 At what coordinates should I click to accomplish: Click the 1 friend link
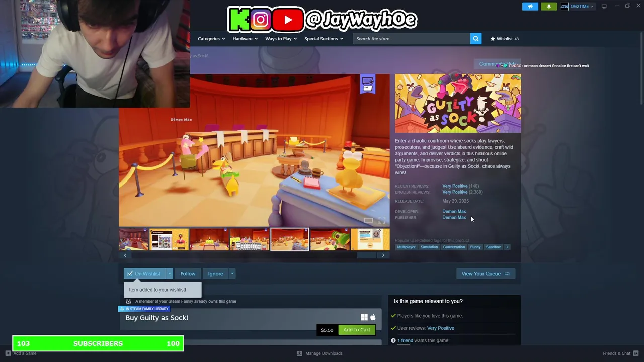[405, 341]
